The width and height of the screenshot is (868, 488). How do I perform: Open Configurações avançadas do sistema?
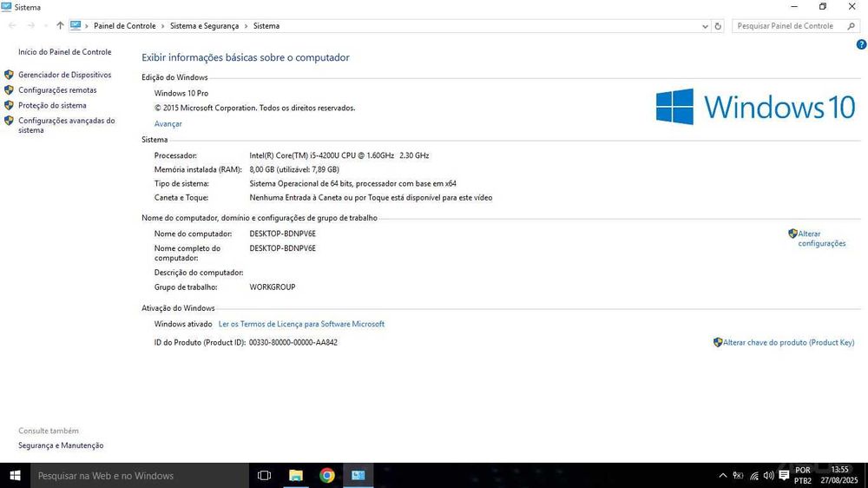tap(67, 125)
